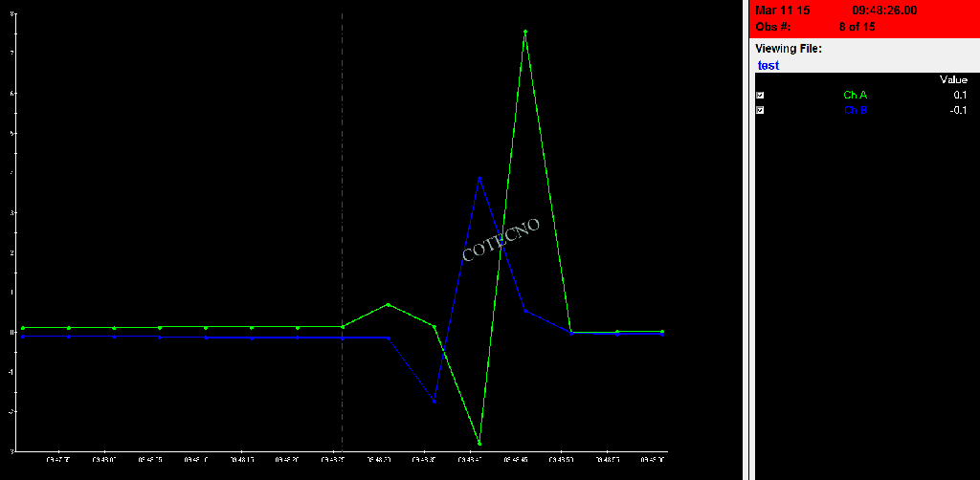Select the blue Ch B channel label

(855, 110)
